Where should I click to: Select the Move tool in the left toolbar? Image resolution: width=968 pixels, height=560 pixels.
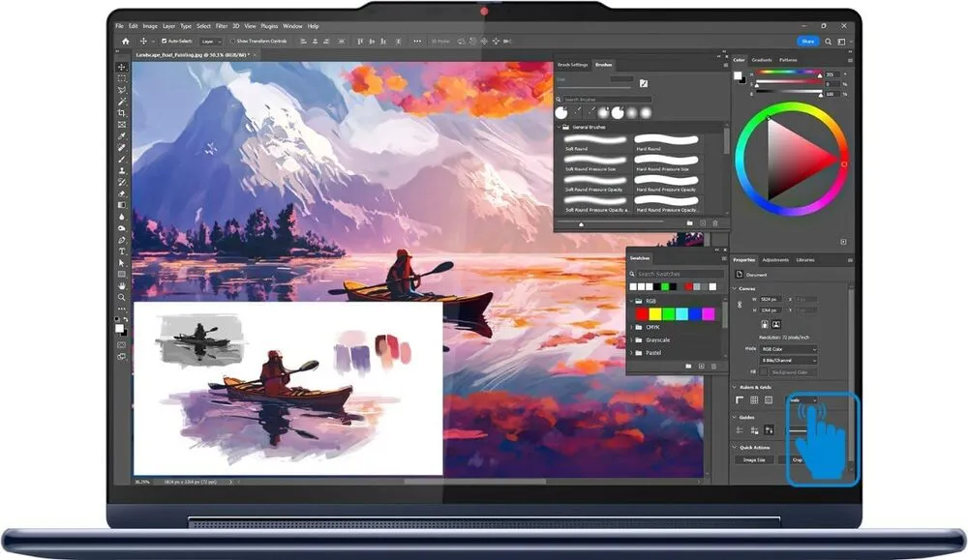[x=122, y=68]
